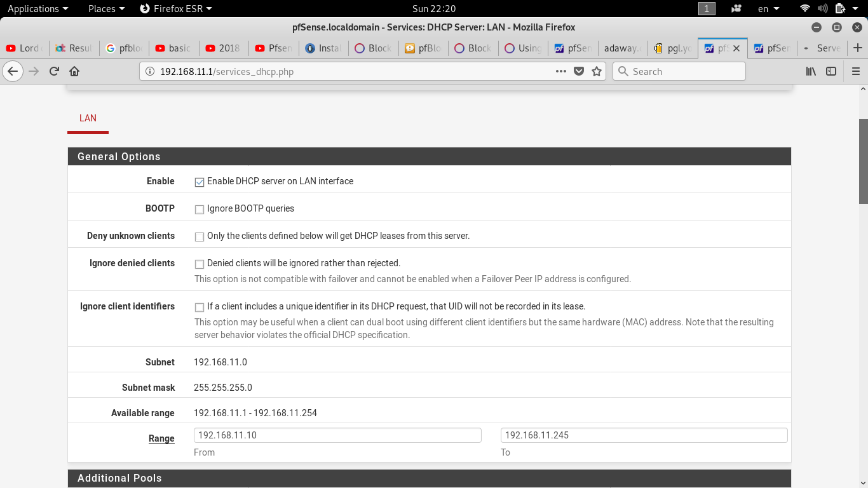Click the subnet mask value 255.255.255.0
This screenshot has height=488, width=868.
tap(223, 388)
